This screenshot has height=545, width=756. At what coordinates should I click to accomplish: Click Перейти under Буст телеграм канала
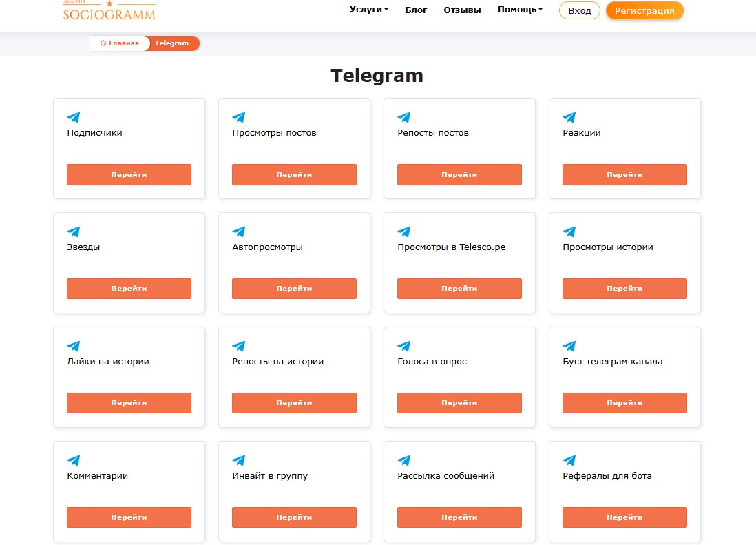[x=624, y=402]
